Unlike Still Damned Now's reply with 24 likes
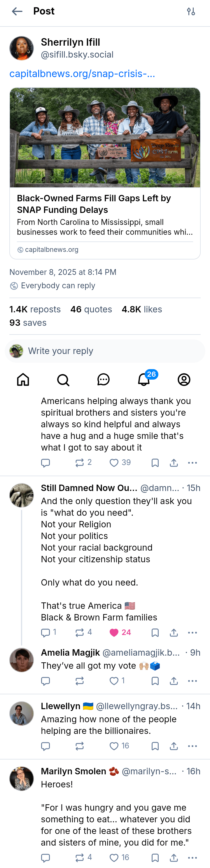This screenshot has height=868, width=210. click(114, 632)
